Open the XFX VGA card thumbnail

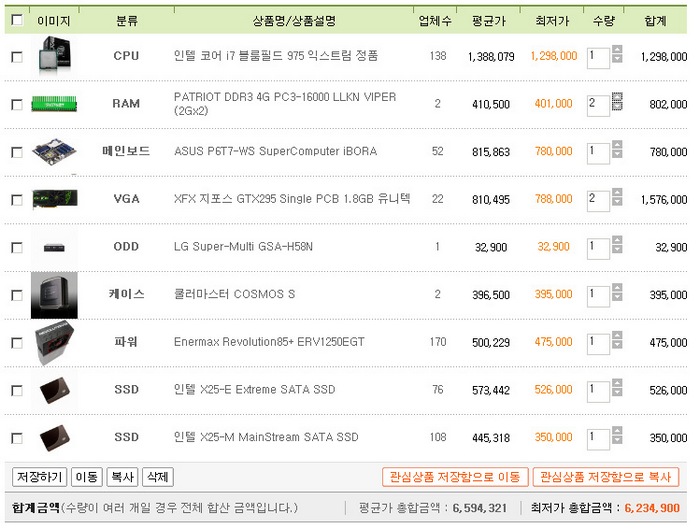pos(54,199)
